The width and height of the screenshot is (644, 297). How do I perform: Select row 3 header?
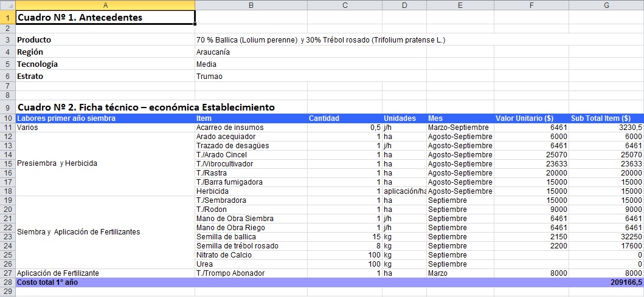(7, 40)
